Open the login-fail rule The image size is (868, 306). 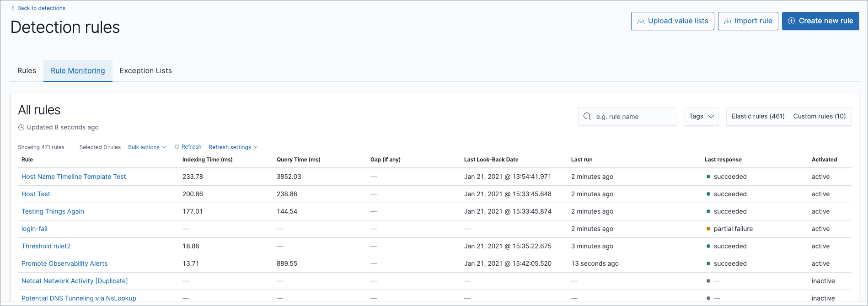coord(34,229)
